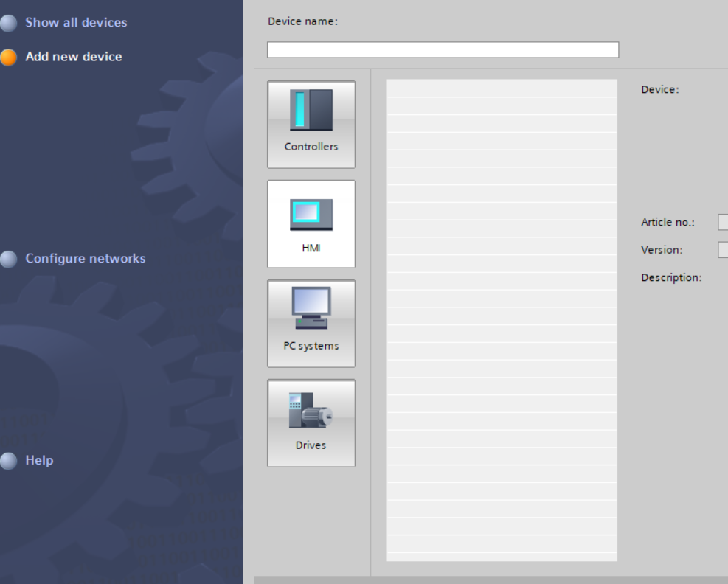Screen dimensions: 728x584
Task: Click the Version field box
Action: pos(723,250)
